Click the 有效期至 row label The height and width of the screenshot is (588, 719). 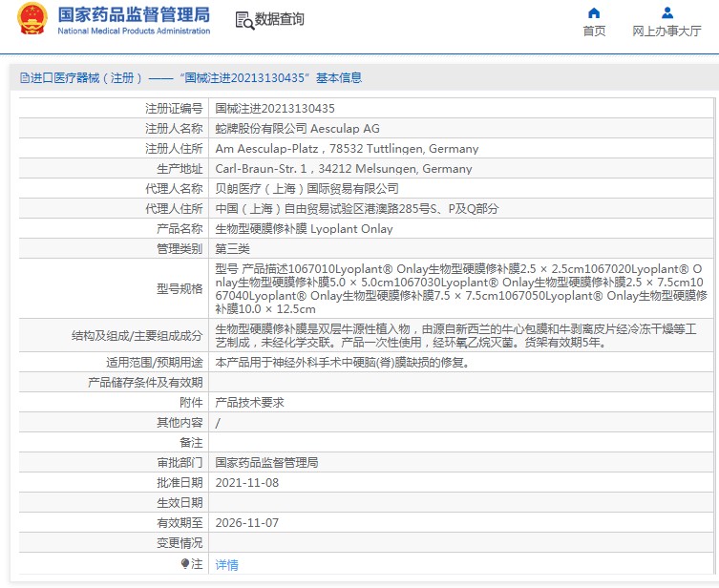tap(180, 523)
